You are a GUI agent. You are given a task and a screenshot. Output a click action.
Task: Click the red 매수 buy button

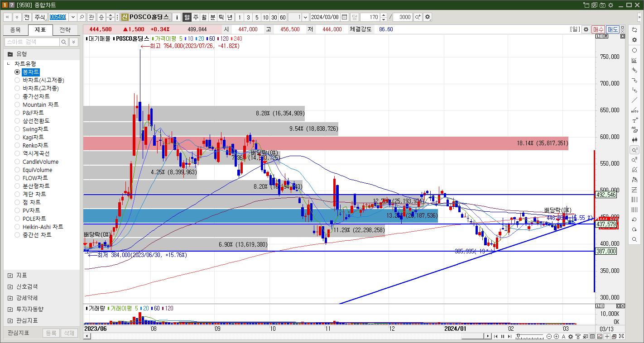[598, 29]
